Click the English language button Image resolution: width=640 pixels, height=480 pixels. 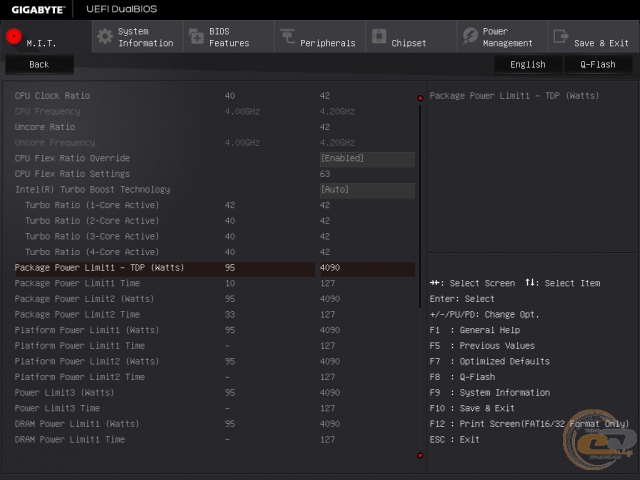click(528, 64)
